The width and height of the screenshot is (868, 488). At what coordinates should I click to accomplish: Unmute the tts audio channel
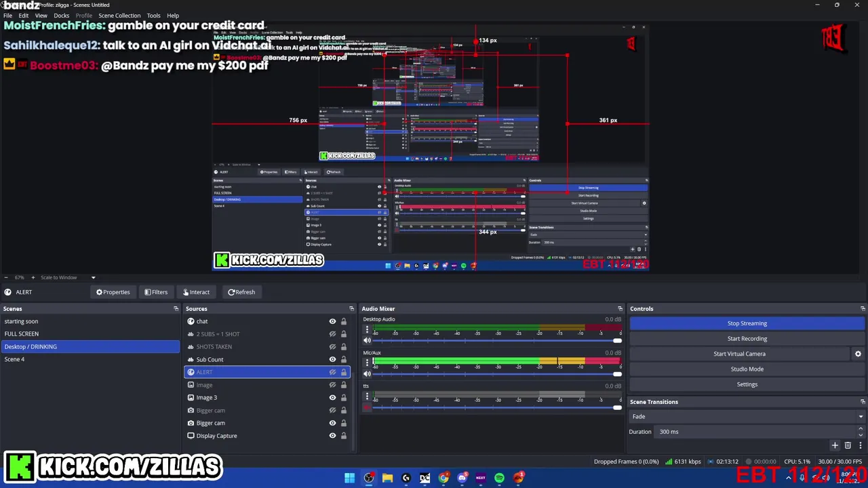[367, 407]
